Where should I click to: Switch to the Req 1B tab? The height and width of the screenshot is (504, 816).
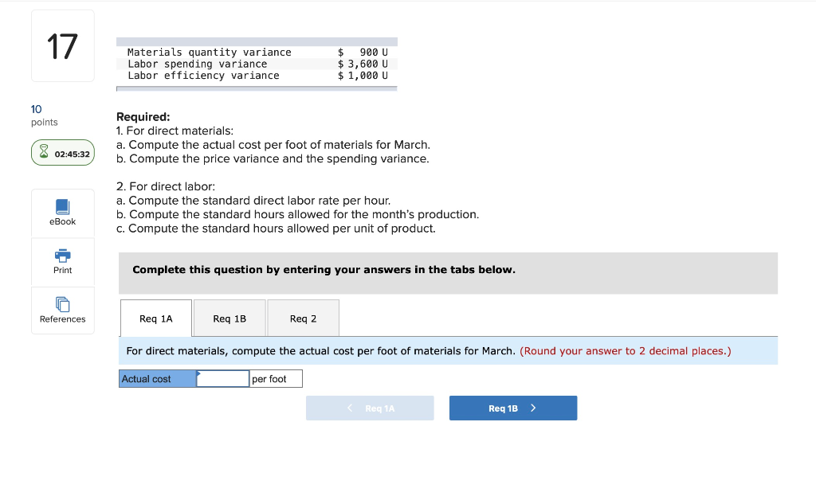tap(229, 318)
